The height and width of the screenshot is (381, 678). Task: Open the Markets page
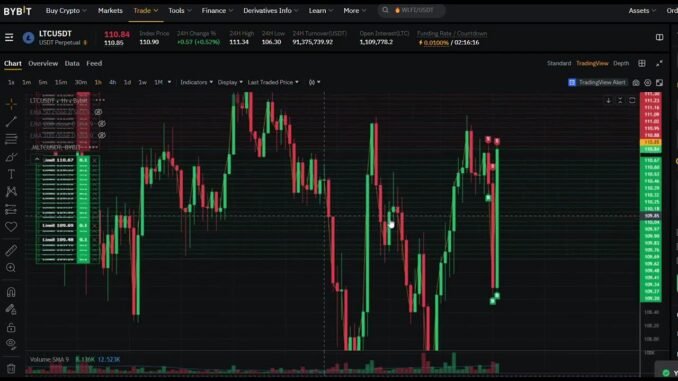pos(110,10)
